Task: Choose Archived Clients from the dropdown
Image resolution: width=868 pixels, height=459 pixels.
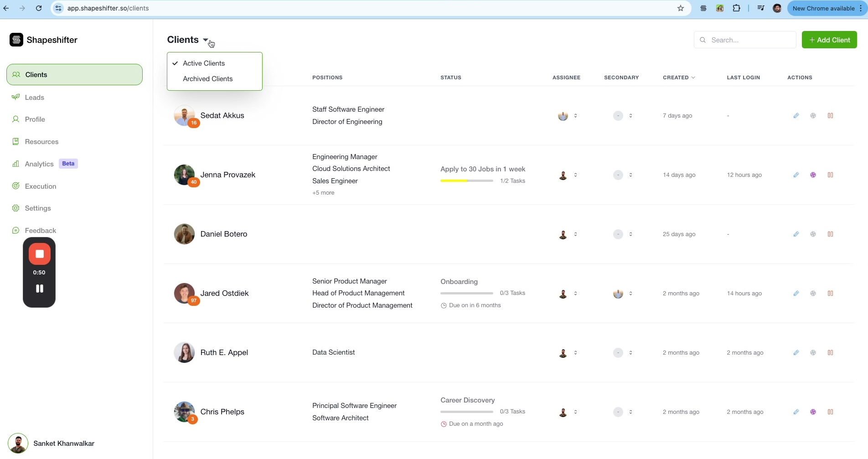Action: point(207,79)
